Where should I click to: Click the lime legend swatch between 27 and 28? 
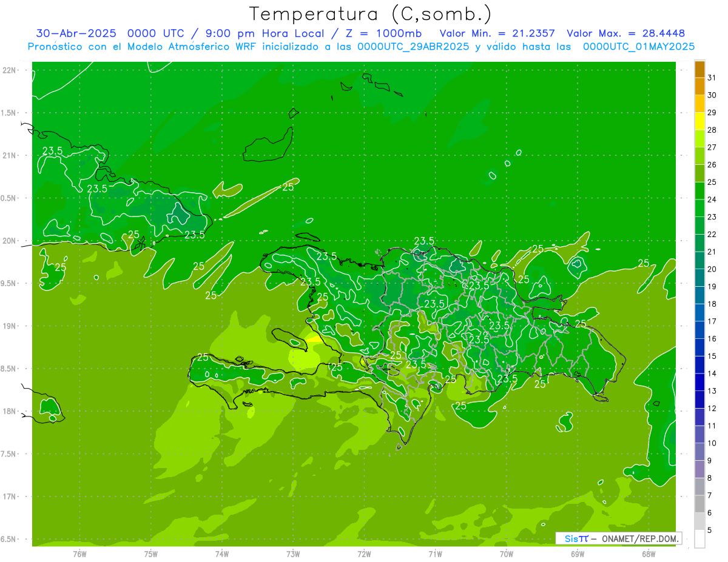pyautogui.click(x=699, y=139)
